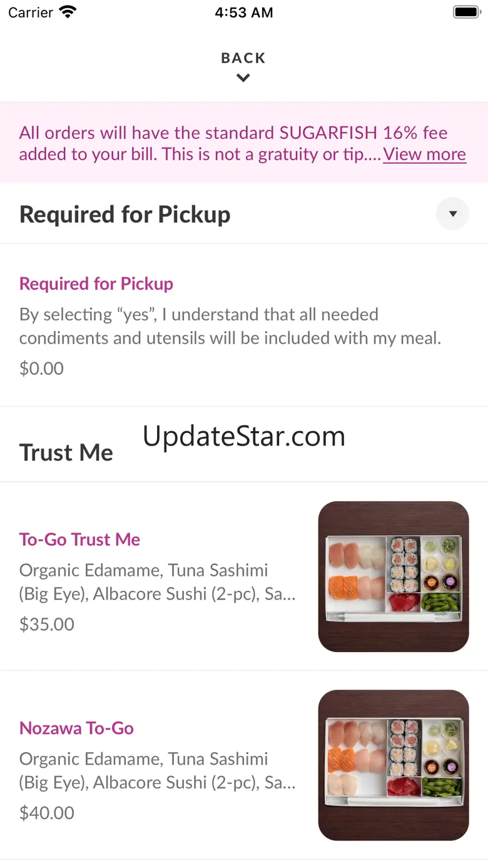The height and width of the screenshot is (868, 488).
Task: Tap the $0.00 Required for Pickup price
Action: tap(41, 369)
